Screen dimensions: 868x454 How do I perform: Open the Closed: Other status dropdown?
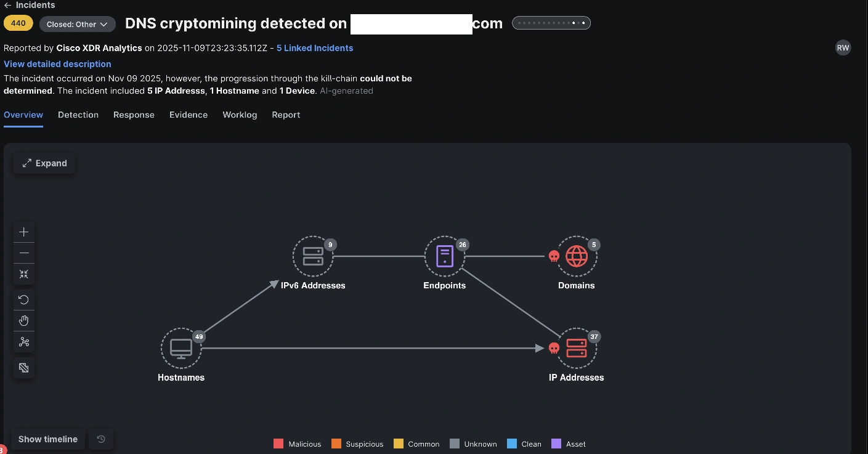click(77, 24)
